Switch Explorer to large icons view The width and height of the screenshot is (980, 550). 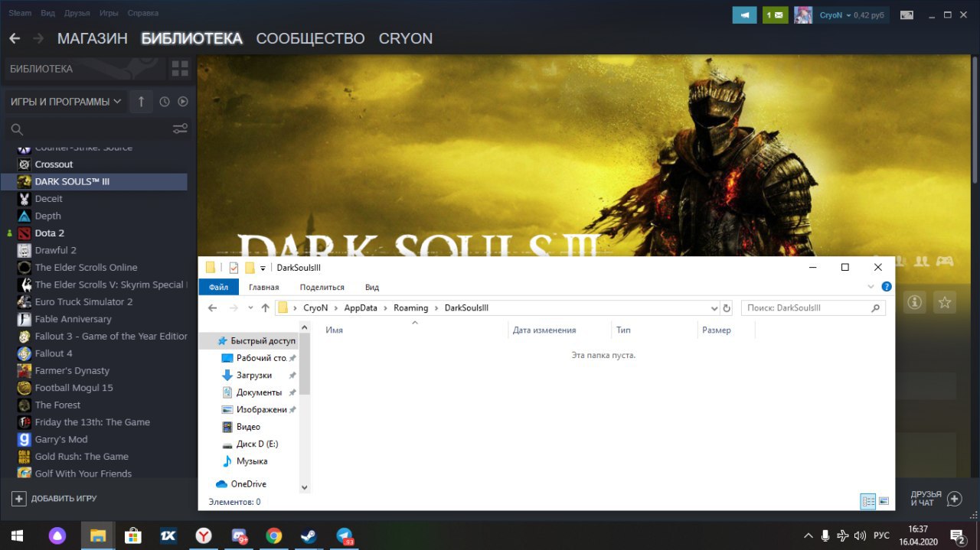(x=884, y=502)
